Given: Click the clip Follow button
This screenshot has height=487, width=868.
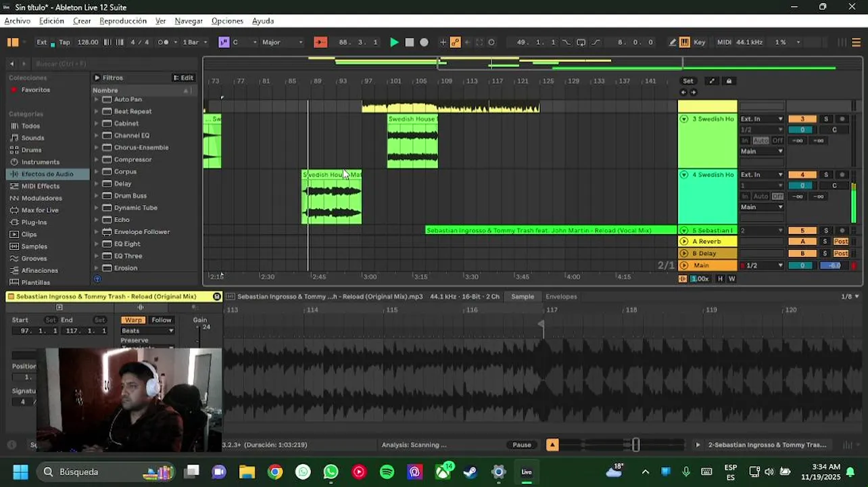Looking at the screenshot, I should (162, 320).
